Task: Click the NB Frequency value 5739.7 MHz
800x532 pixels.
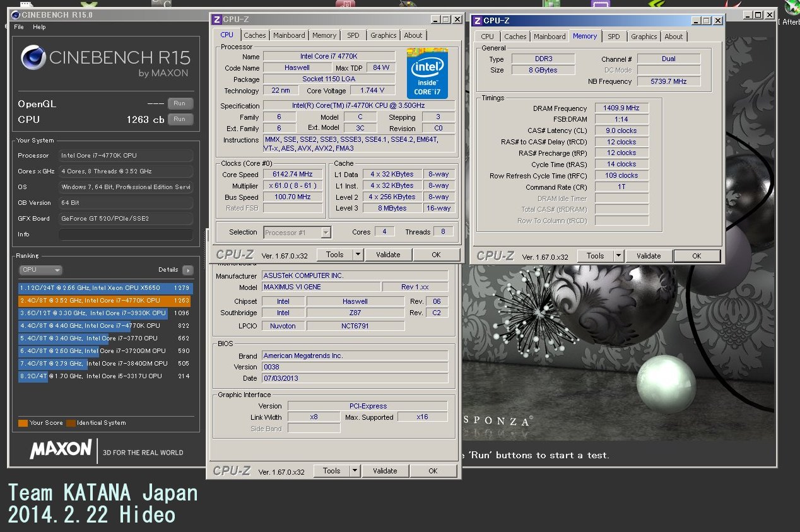Action: (668, 81)
